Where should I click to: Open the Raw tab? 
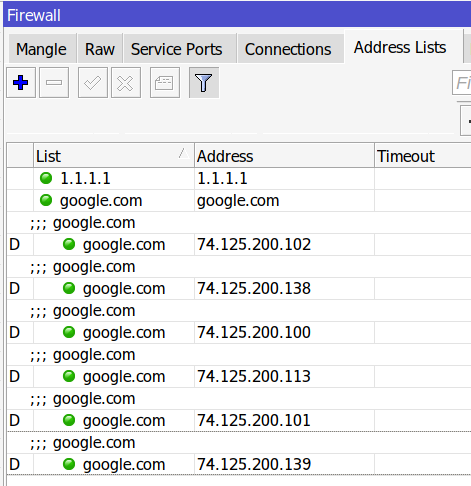point(100,49)
